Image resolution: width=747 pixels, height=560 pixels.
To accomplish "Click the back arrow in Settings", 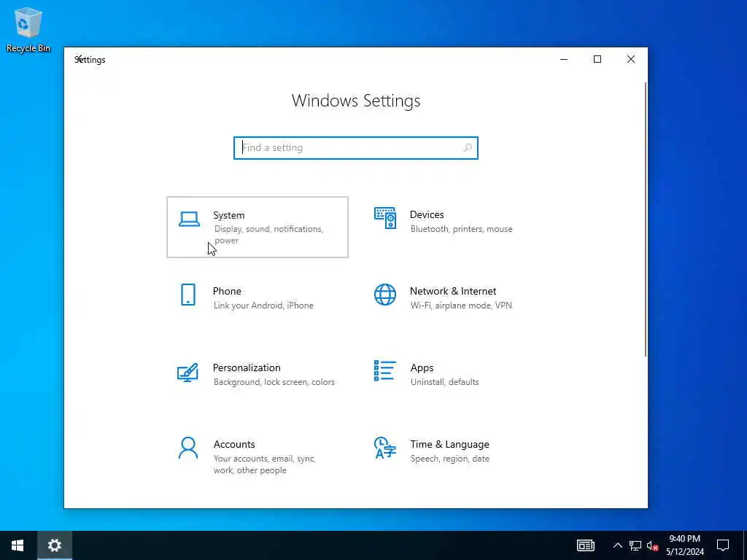I will click(x=80, y=59).
